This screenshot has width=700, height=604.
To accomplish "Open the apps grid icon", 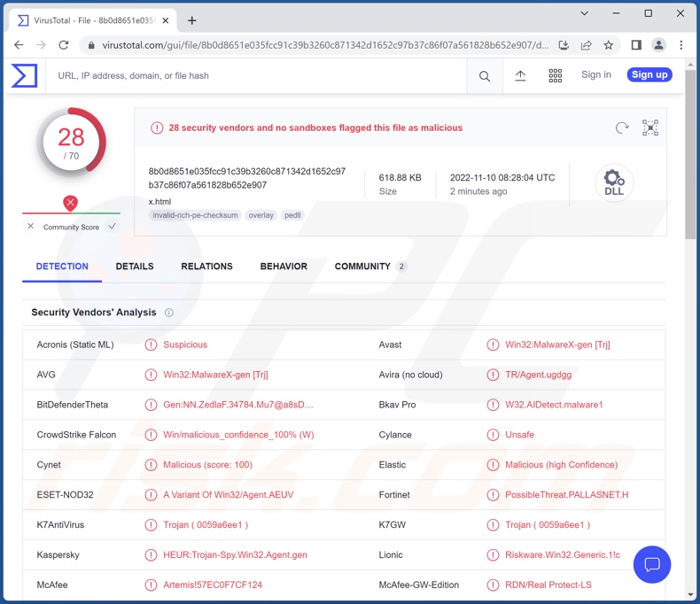I will (555, 76).
